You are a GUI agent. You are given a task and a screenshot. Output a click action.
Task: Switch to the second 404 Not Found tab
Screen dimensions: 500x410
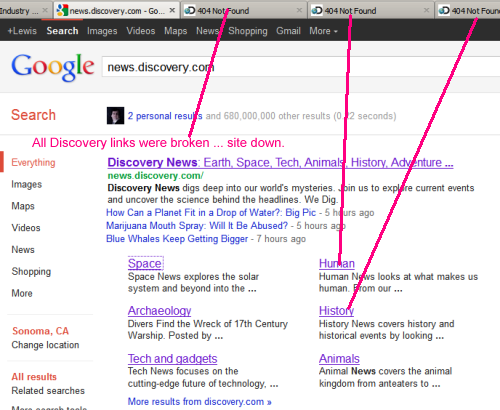(x=371, y=11)
